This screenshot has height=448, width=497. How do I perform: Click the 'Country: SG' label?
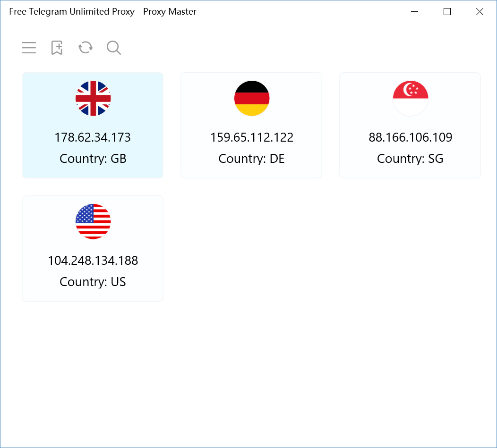[410, 159]
